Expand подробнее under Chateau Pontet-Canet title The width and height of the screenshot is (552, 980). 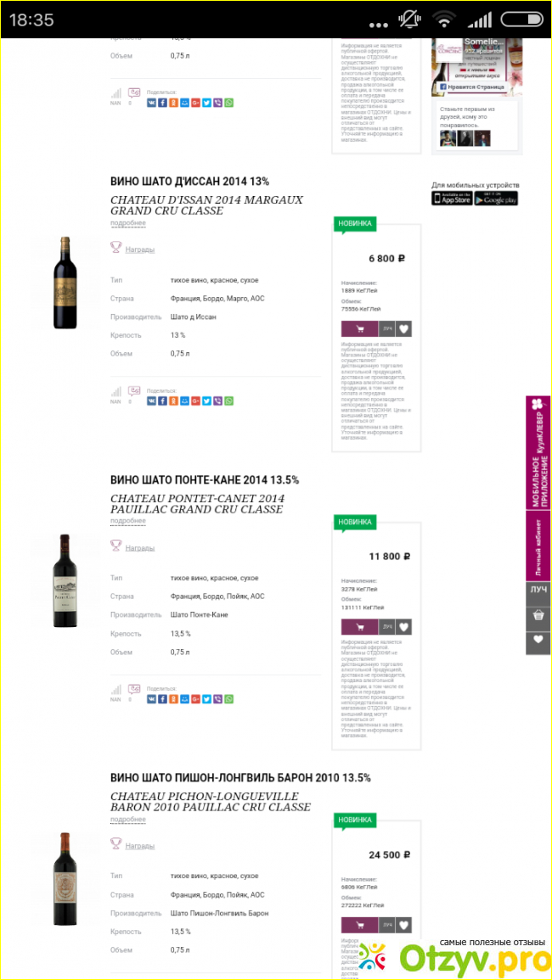(x=128, y=521)
